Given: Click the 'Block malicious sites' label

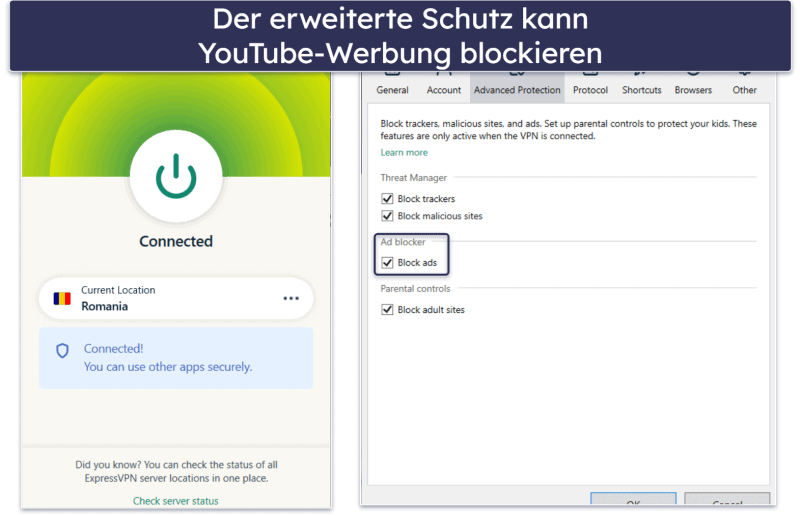Looking at the screenshot, I should pyautogui.click(x=440, y=216).
